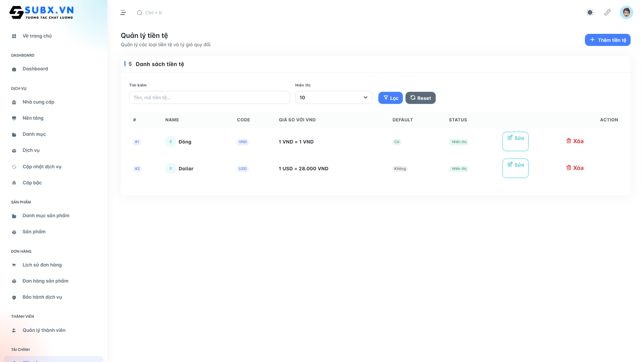Click the link icon in the header
Screen dimensions: 644x362
[x=607, y=12]
